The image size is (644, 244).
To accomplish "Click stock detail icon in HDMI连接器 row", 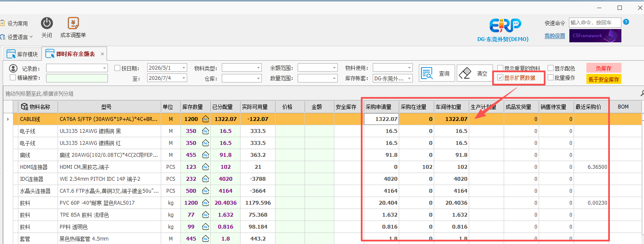I will click(205, 167).
